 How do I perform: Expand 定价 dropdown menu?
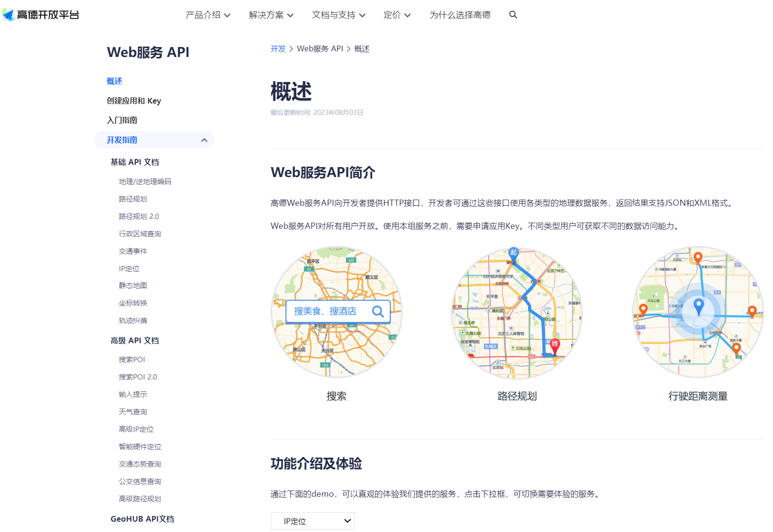point(397,15)
